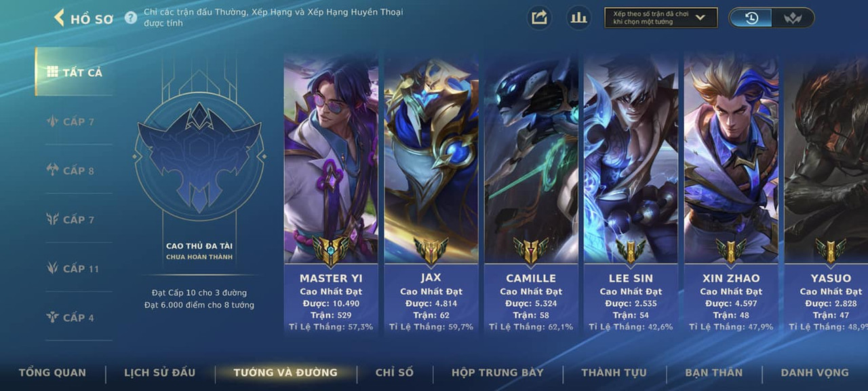The image size is (868, 391).
Task: Expand the sort by matches played dropdown
Action: [660, 18]
